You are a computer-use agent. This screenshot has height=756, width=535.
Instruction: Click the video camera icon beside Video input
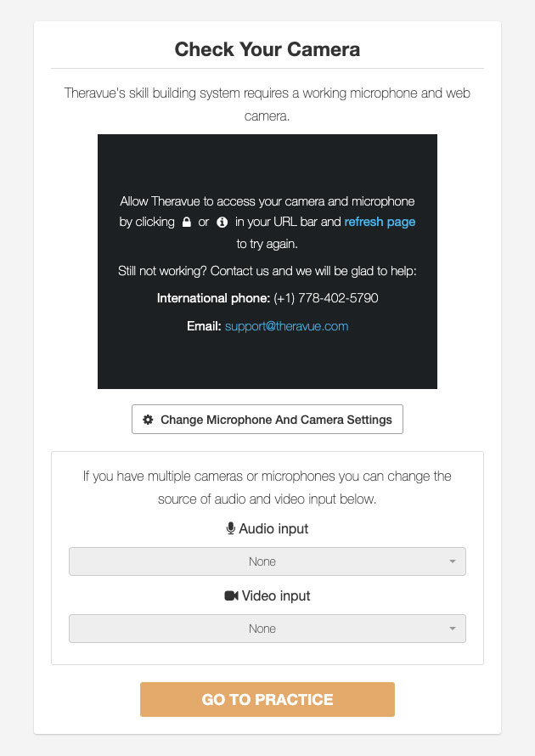tap(231, 596)
